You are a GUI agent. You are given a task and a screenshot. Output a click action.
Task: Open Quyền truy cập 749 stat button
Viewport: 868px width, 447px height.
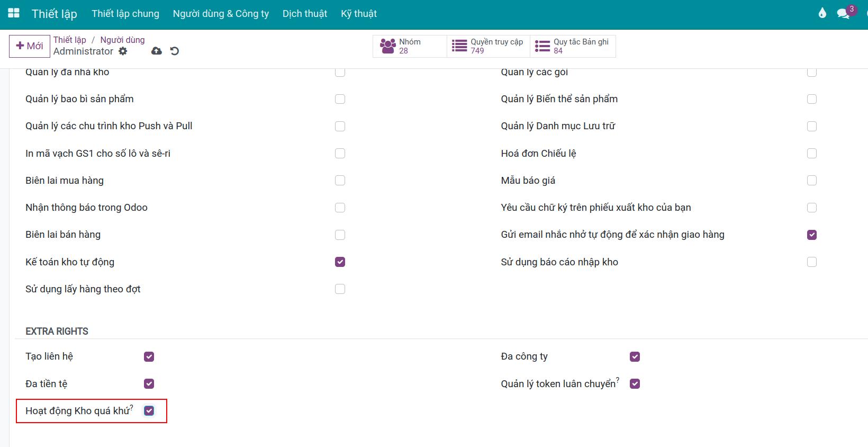[489, 46]
